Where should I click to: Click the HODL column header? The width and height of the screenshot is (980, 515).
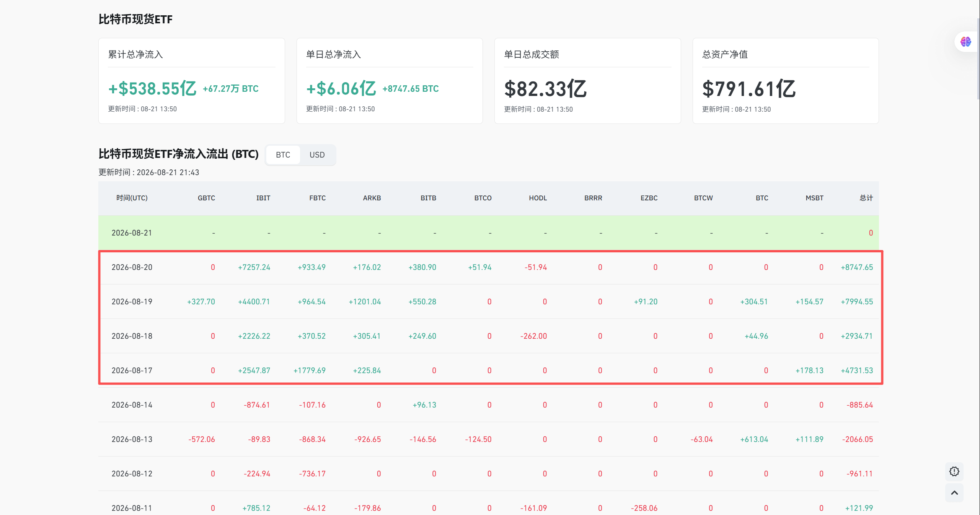(x=538, y=198)
